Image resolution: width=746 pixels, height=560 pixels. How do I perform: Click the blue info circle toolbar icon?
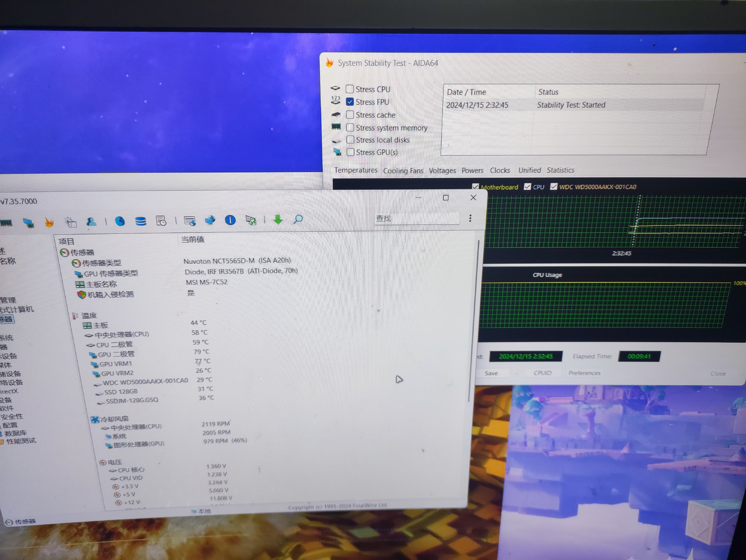pyautogui.click(x=230, y=220)
